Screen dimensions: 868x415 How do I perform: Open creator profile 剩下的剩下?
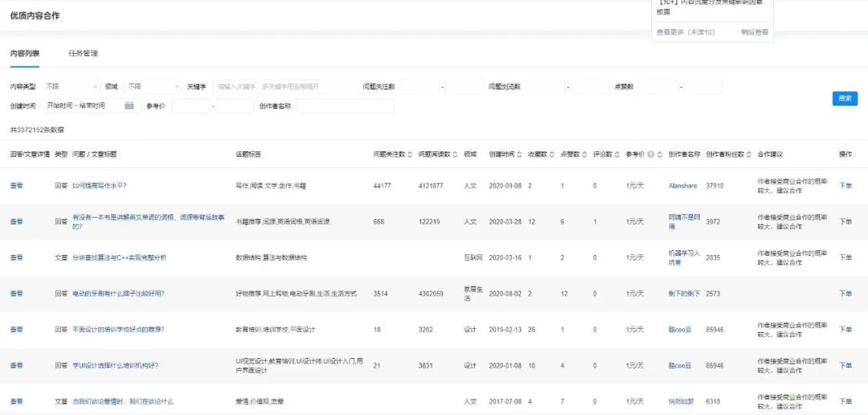[684, 294]
